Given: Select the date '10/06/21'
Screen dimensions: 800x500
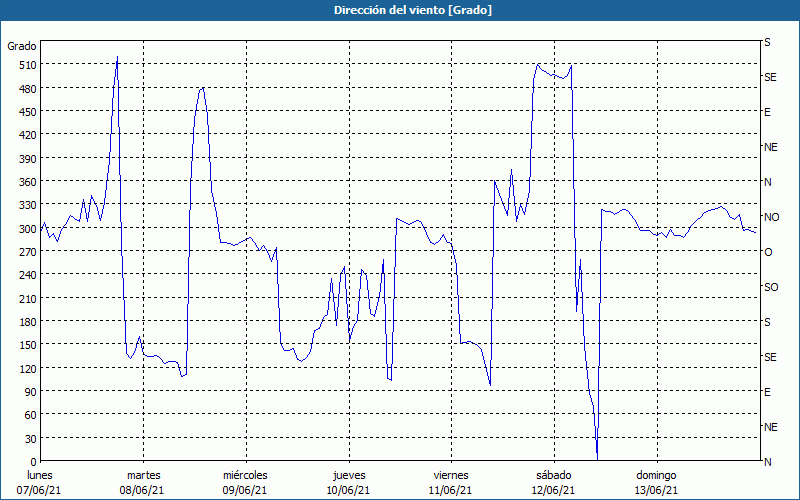Looking at the screenshot, I should pyautogui.click(x=348, y=490).
